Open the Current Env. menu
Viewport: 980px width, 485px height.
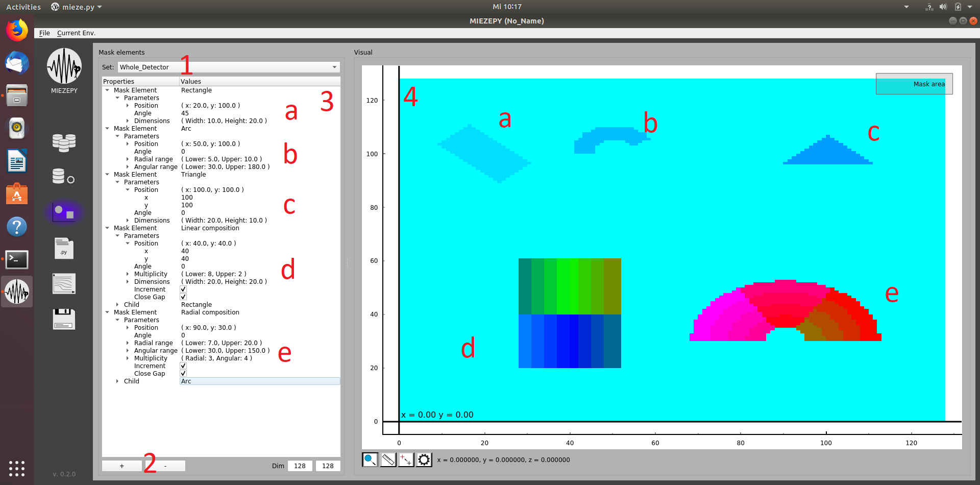[x=76, y=33]
